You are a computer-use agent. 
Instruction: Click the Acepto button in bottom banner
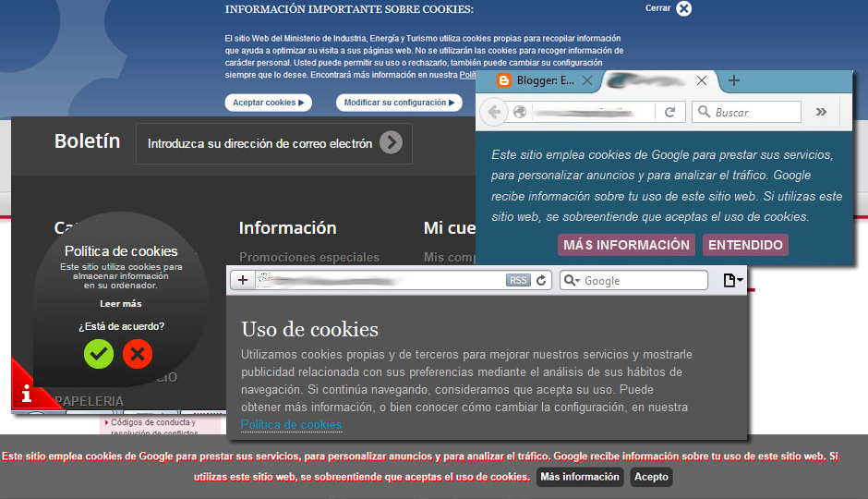coord(651,477)
